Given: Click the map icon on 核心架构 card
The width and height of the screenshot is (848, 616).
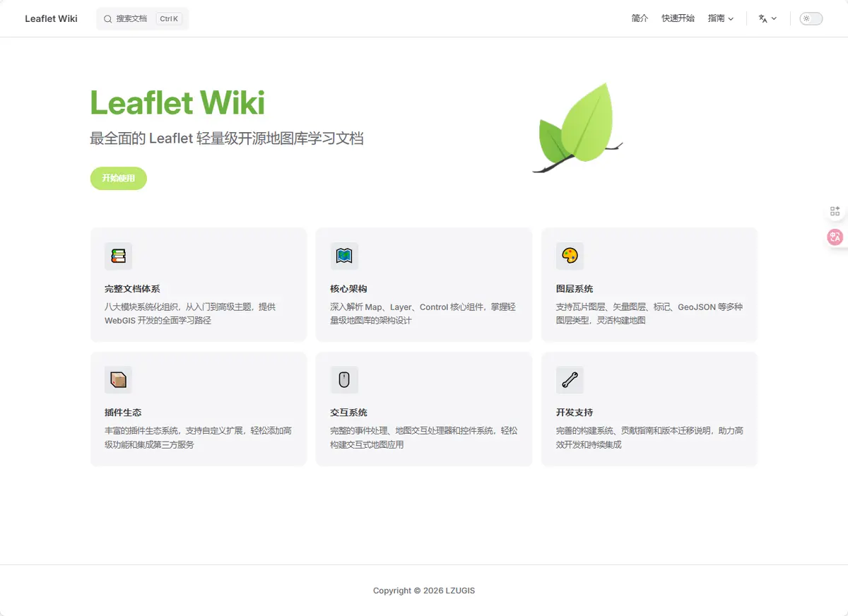Looking at the screenshot, I should tap(344, 256).
